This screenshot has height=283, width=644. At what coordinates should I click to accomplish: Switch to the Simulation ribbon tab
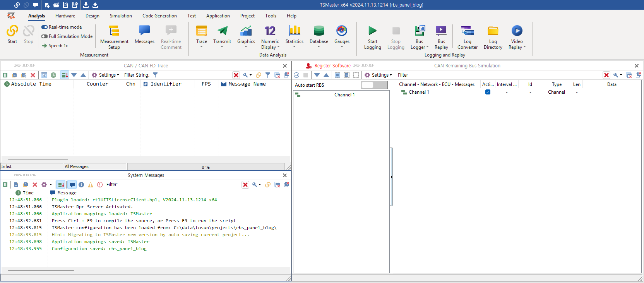pyautogui.click(x=121, y=16)
